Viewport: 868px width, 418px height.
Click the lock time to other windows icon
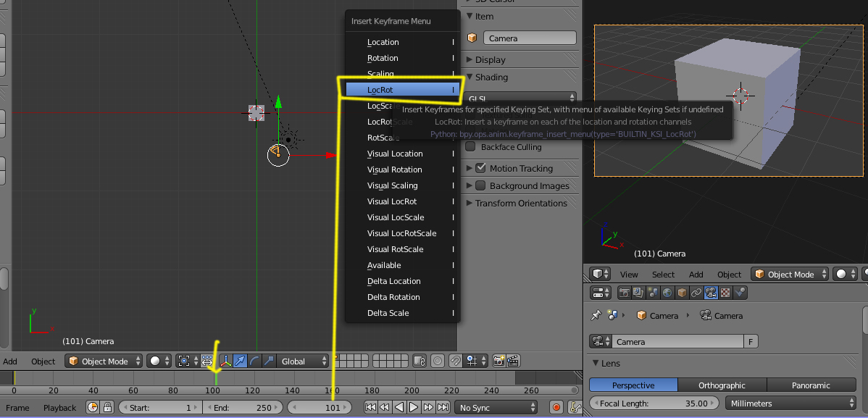(x=107, y=408)
